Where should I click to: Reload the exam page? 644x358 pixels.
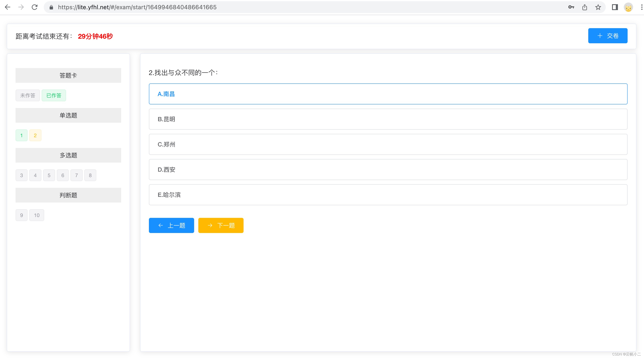[x=35, y=7]
